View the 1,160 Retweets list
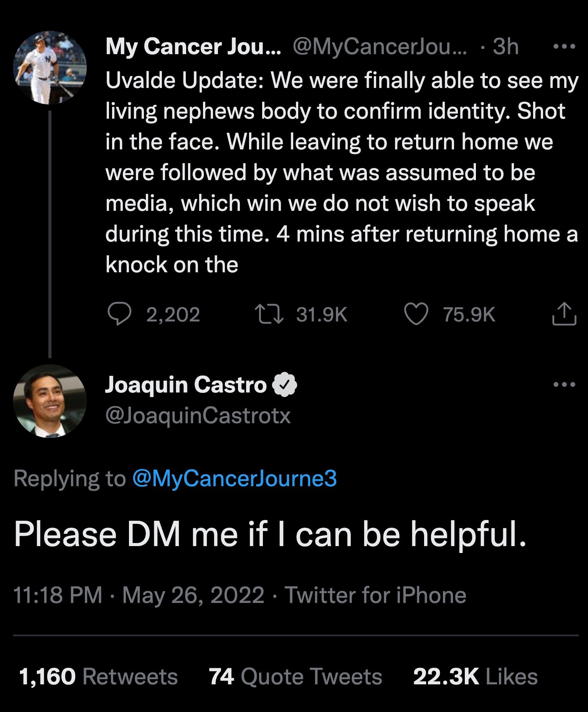588x712 pixels. coord(98,676)
